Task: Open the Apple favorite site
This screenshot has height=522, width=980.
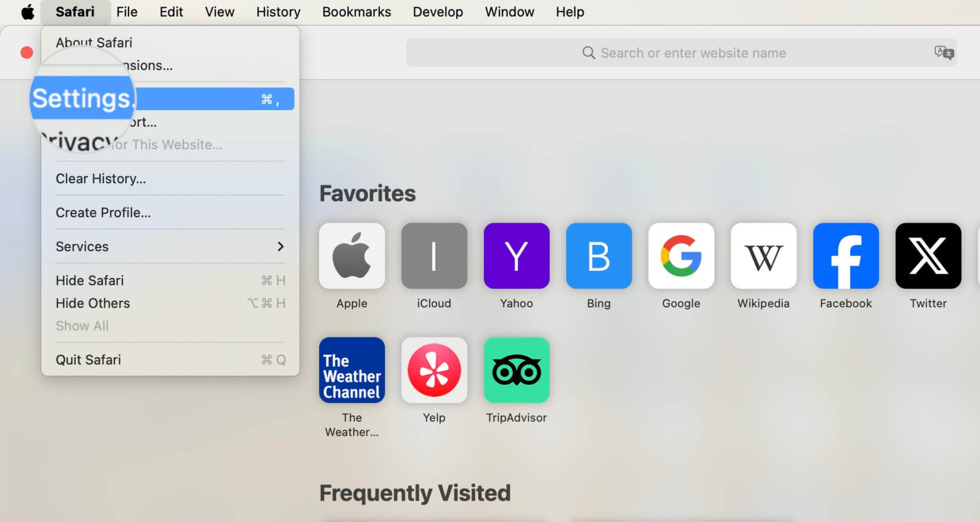Action: 352,256
